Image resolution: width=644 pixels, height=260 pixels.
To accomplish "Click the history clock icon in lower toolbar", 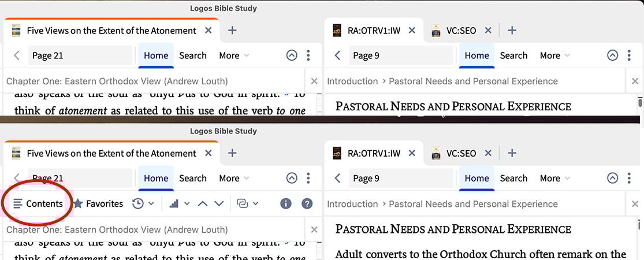I will click(138, 204).
